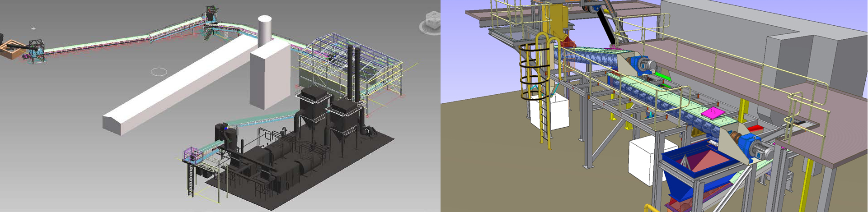Select the purple railed platform
This screenshot has height=212, width=868.
[193, 155]
